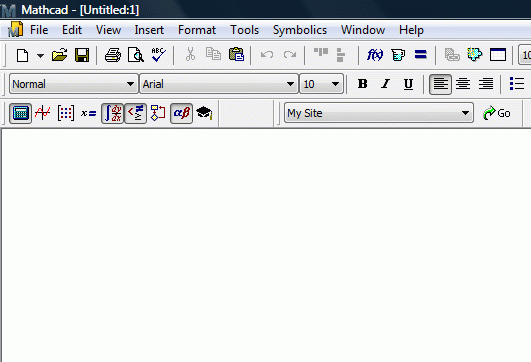Print the current worksheet
The image size is (531, 362).
(x=113, y=55)
